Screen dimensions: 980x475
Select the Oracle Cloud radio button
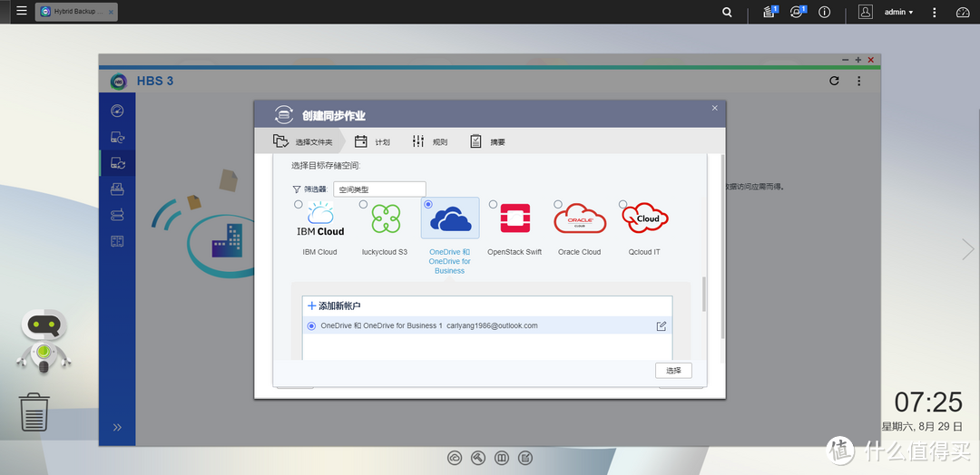click(x=558, y=204)
